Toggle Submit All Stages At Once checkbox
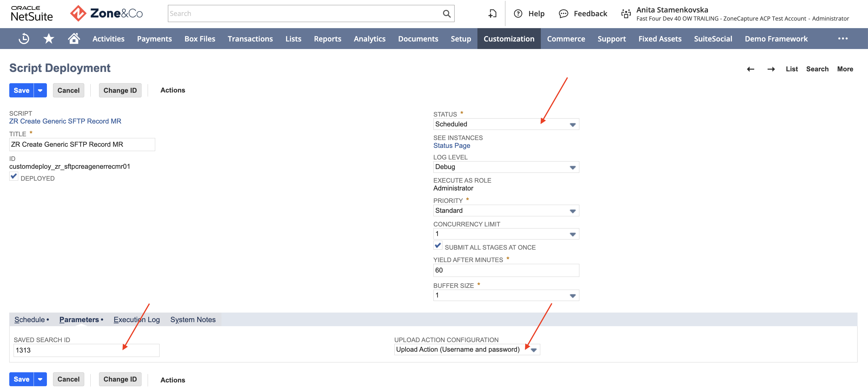Screen dimensions: 868x392 pyautogui.click(x=438, y=246)
